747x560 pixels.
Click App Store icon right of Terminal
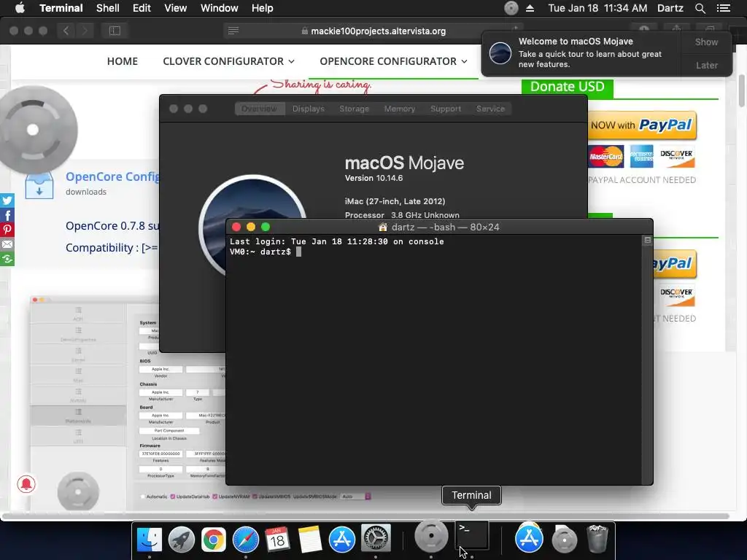530,537
